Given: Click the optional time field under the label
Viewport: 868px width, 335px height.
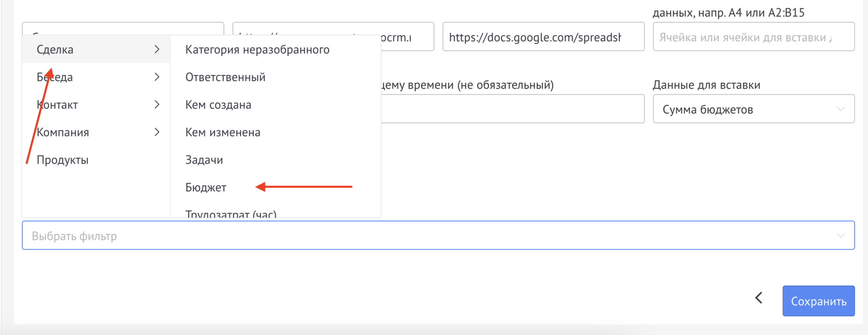Looking at the screenshot, I should tap(512, 109).
